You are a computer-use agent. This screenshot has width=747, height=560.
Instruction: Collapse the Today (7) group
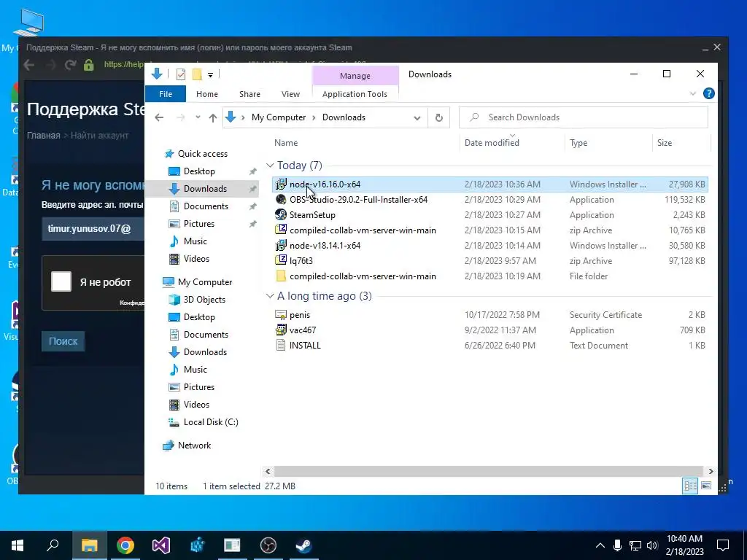tap(270, 166)
